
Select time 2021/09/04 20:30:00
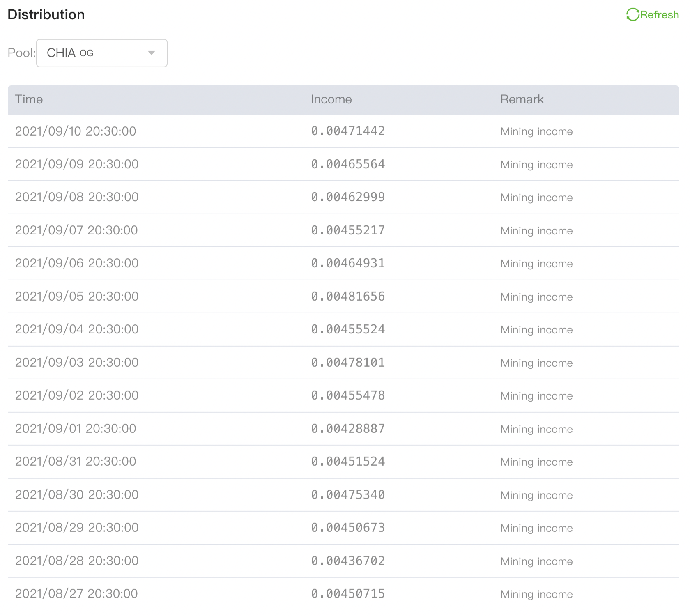click(77, 329)
